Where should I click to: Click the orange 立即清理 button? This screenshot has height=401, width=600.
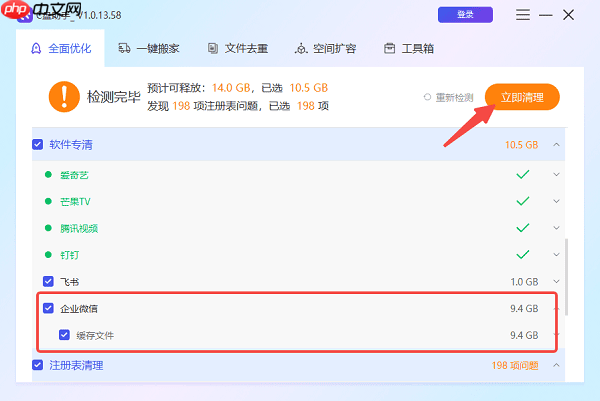click(x=522, y=97)
